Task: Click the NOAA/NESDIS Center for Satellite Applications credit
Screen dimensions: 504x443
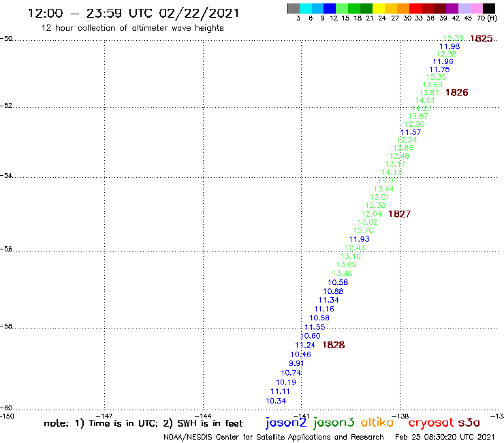Action: click(274, 437)
